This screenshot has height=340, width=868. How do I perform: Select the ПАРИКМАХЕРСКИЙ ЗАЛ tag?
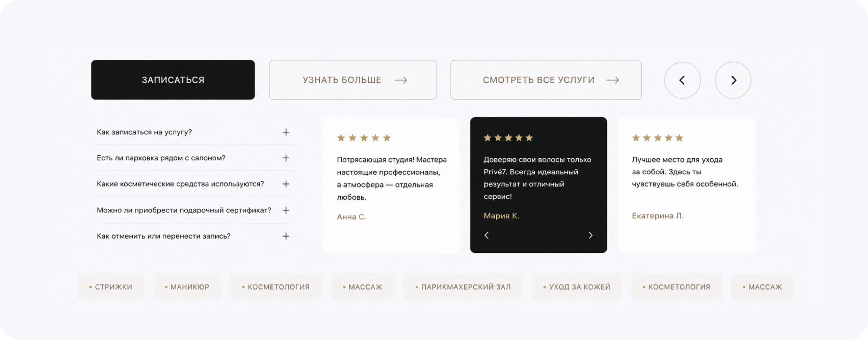tap(463, 287)
